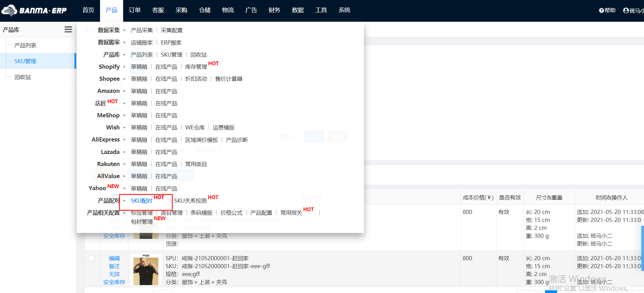
Task: Open the 广告 navigation tab
Action: (x=251, y=10)
